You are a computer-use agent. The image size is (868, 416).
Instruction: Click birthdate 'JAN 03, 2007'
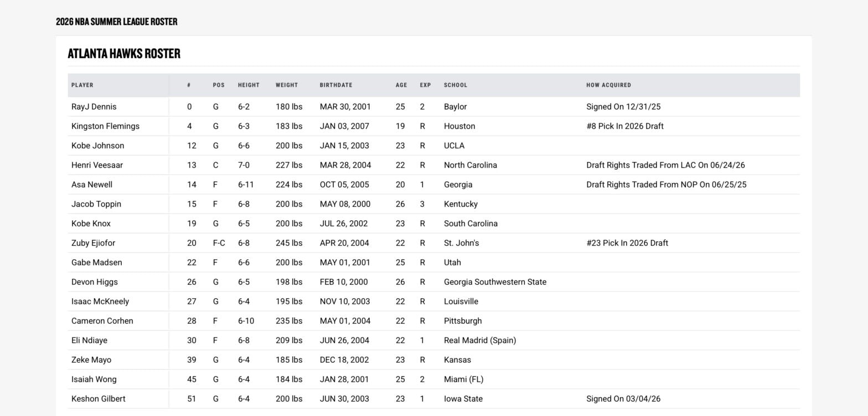point(344,126)
